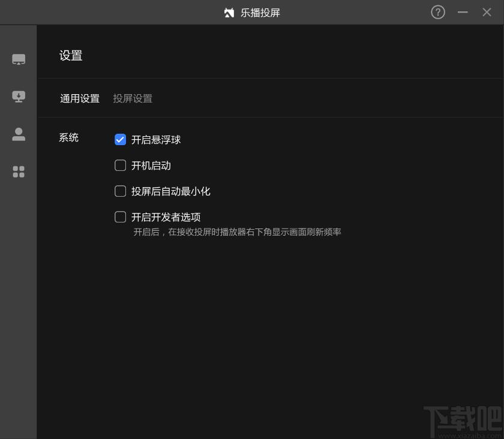504x439 pixels.
Task: Open the screen casting monitor icon in sidebar
Action: [19, 59]
